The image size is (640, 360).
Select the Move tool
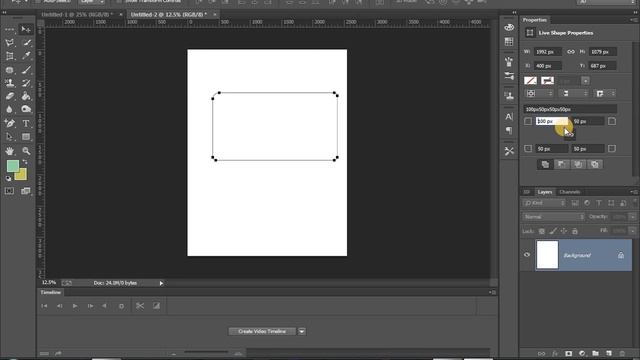coord(26,29)
